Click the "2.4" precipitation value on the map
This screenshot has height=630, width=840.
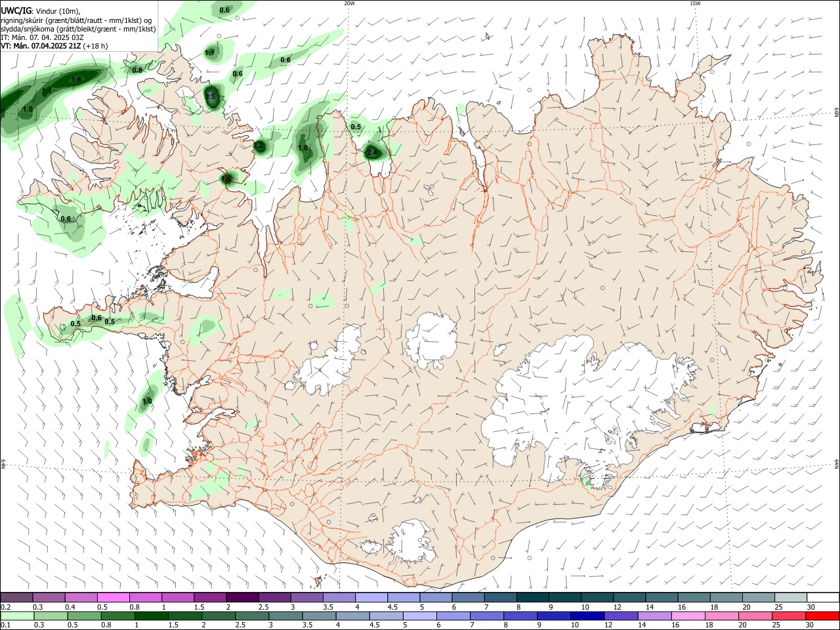(372, 153)
